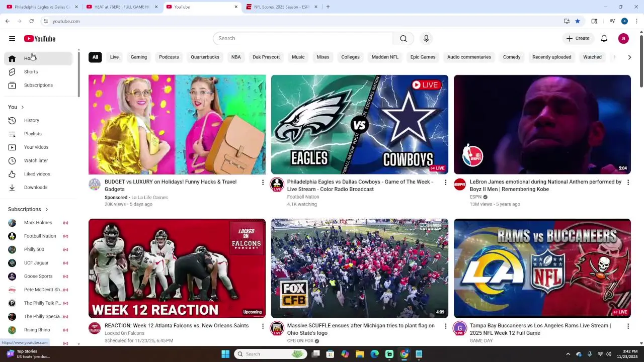Open options for LeBron James video
This screenshot has width=644, height=362.
[628, 183]
